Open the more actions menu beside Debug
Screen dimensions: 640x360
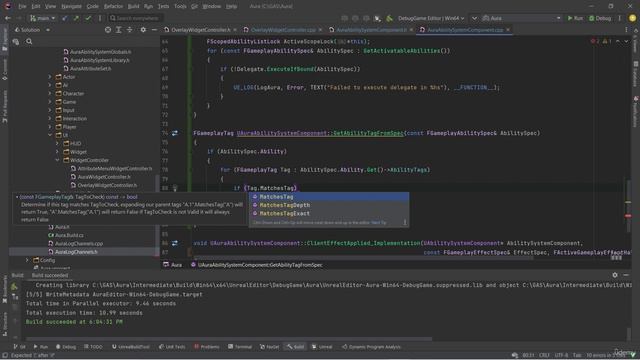click(x=620, y=18)
